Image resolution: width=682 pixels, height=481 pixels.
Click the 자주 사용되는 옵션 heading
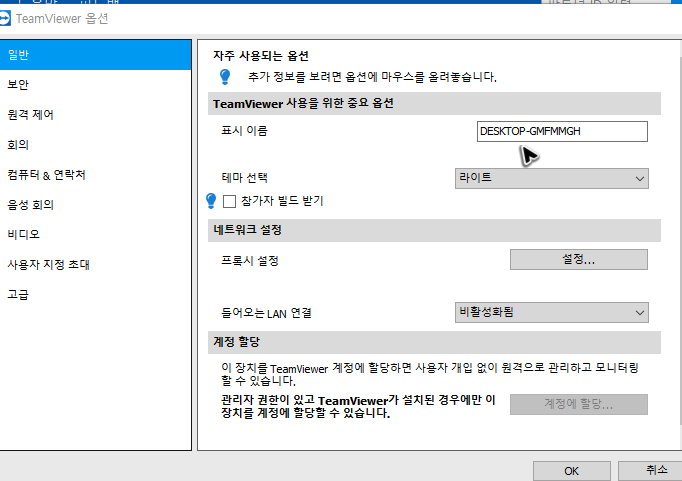tap(261, 56)
